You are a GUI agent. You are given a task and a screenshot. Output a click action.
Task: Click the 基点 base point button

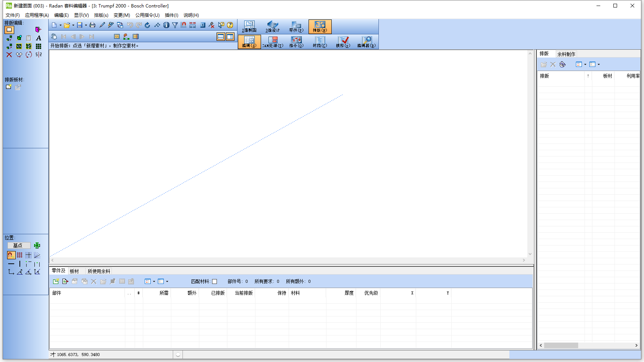[x=19, y=245]
